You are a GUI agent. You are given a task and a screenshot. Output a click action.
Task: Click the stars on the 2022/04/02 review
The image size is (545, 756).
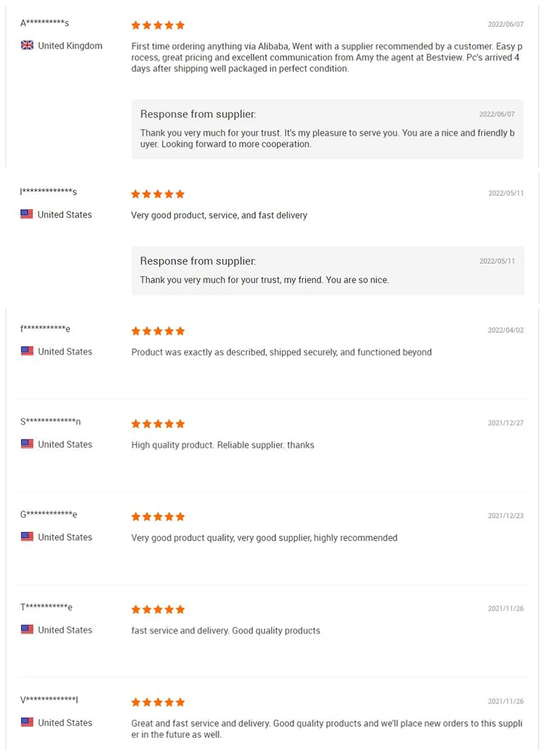pos(158,331)
